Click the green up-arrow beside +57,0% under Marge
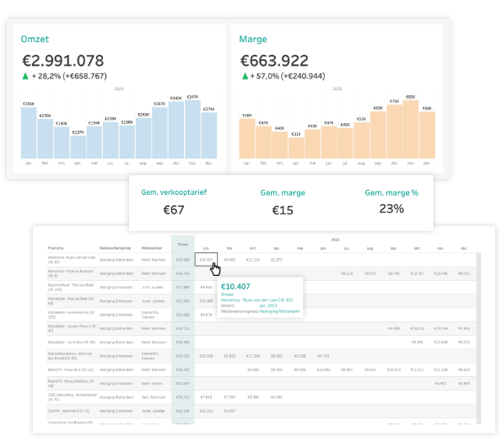Screen dimensions: 502x448 tap(245, 76)
